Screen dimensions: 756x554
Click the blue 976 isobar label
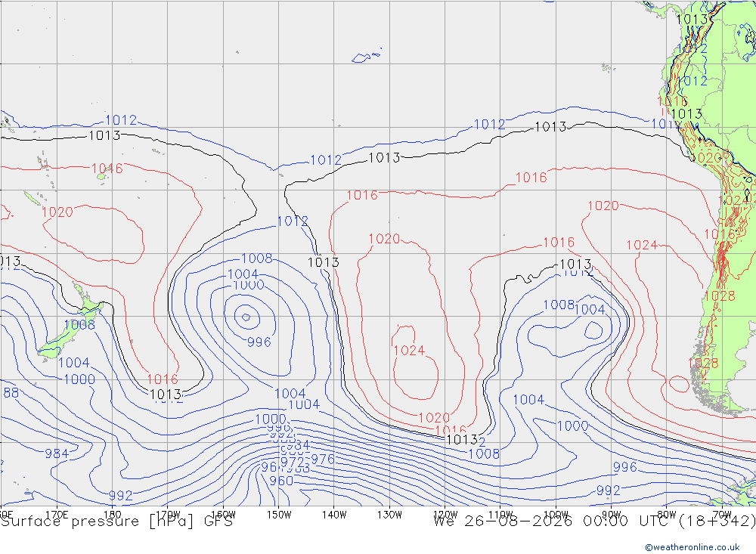323,459
